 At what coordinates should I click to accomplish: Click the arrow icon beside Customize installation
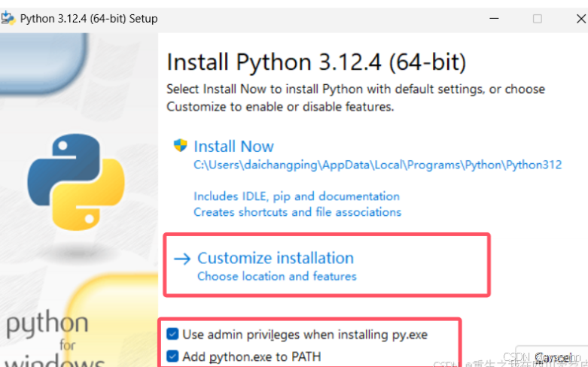coord(182,259)
